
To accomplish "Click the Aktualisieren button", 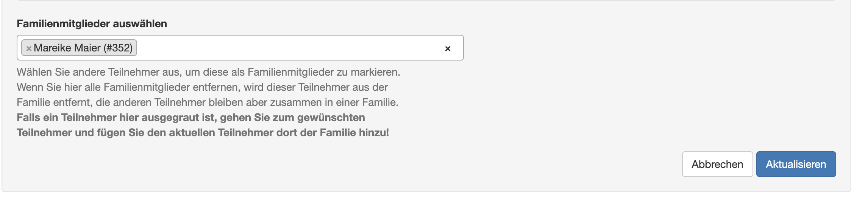I will (x=796, y=164).
